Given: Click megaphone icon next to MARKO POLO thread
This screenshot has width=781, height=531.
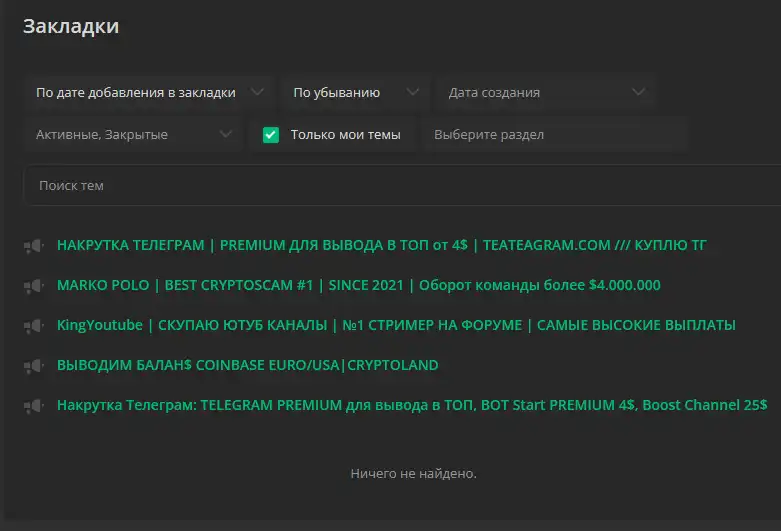Looking at the screenshot, I should pos(33,286).
